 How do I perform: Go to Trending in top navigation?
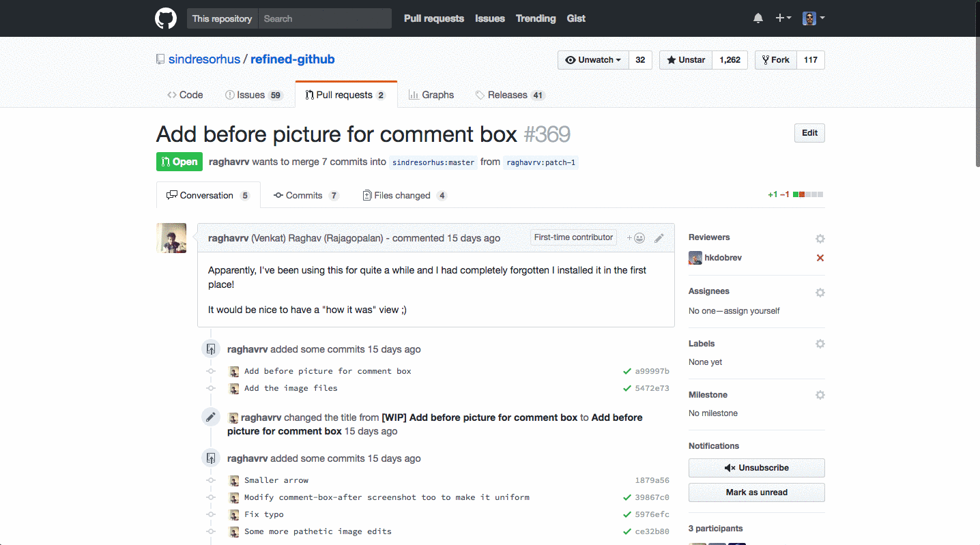[x=536, y=18]
